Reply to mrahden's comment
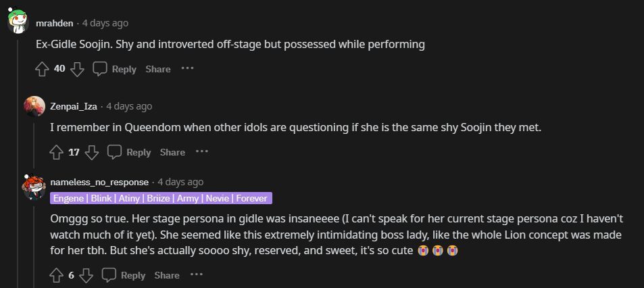The height and width of the screenshot is (288, 644). coord(115,69)
